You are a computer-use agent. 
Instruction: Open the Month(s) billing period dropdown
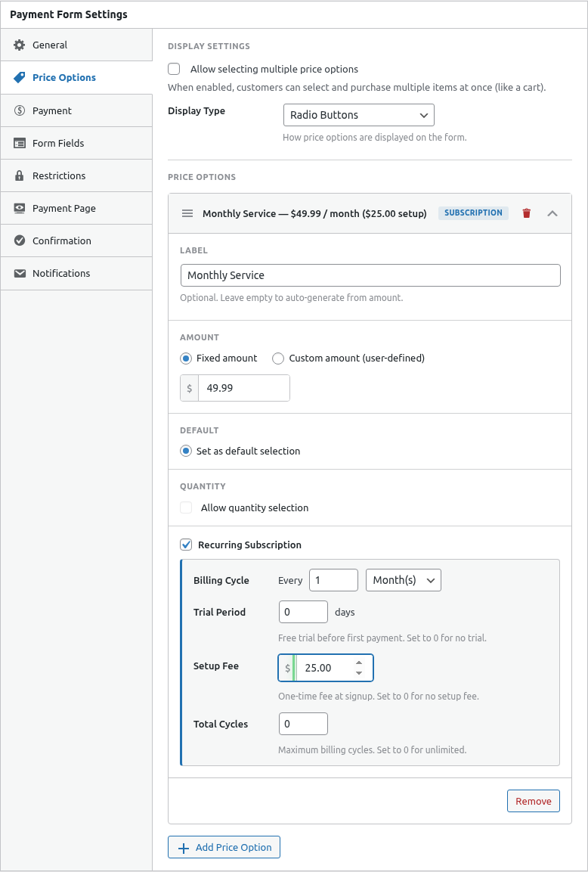point(403,580)
